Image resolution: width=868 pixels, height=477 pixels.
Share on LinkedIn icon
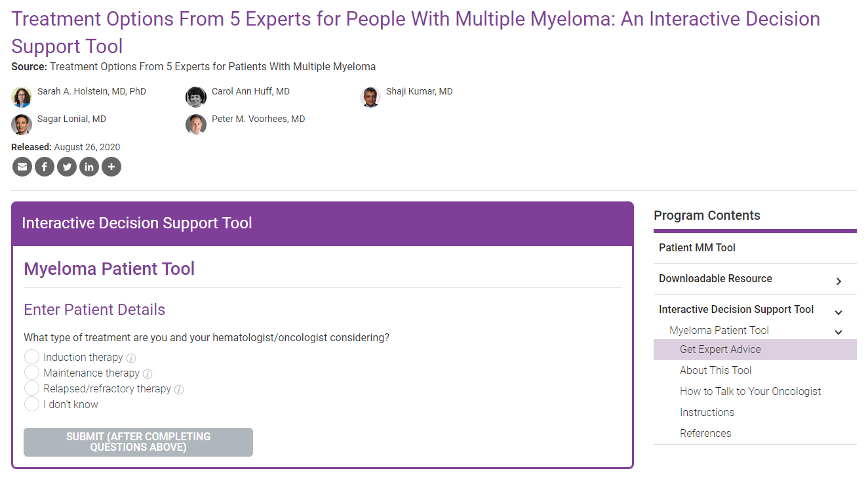89,167
